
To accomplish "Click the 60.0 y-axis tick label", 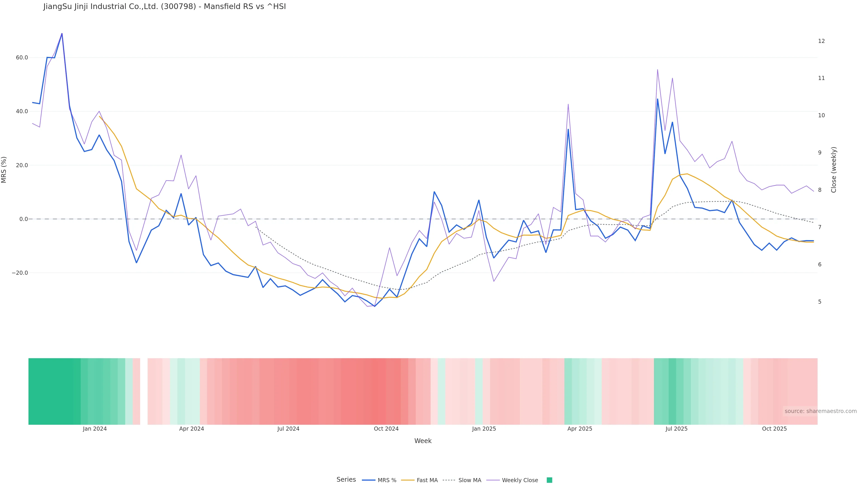I will tap(22, 58).
